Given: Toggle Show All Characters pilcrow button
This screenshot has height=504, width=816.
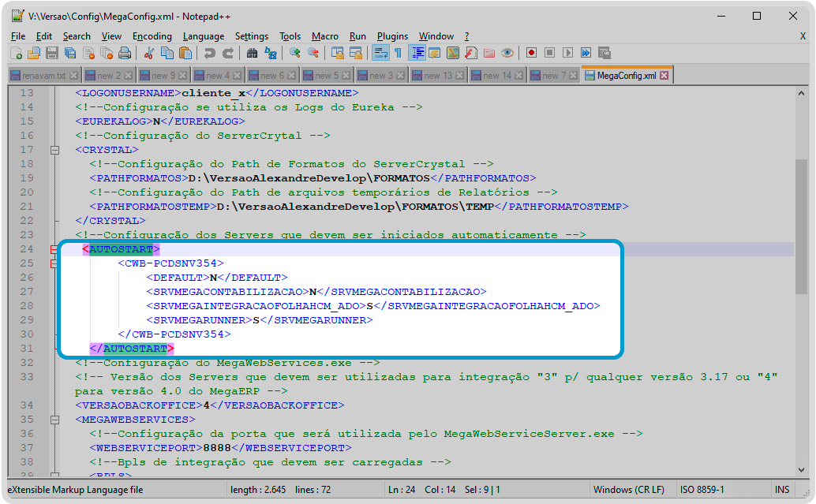Looking at the screenshot, I should pos(398,53).
